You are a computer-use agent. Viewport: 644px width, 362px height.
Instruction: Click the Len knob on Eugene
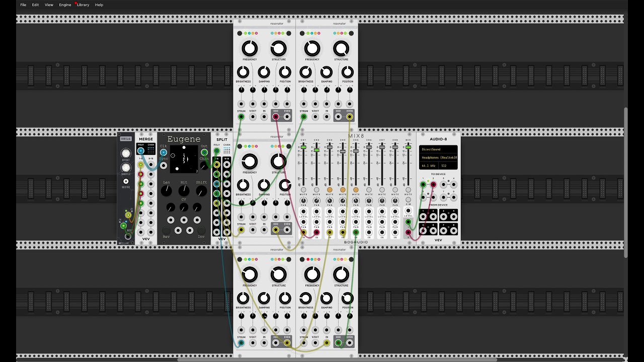tap(167, 191)
